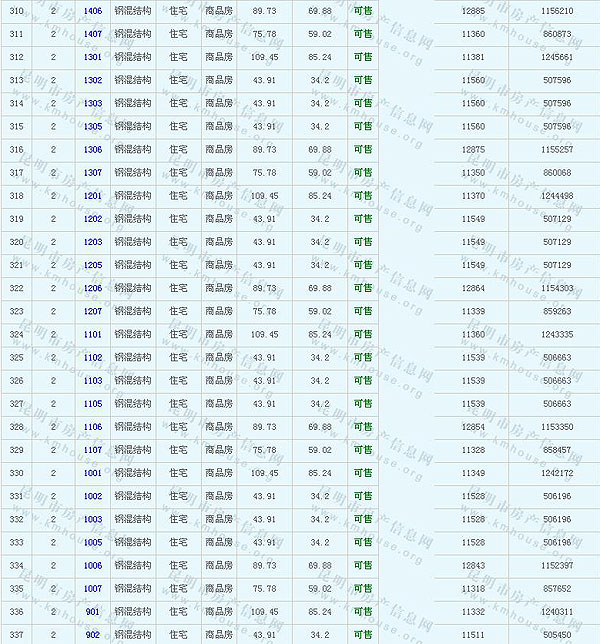
Task: Select room 1305 hyperlink
Action: [93, 127]
